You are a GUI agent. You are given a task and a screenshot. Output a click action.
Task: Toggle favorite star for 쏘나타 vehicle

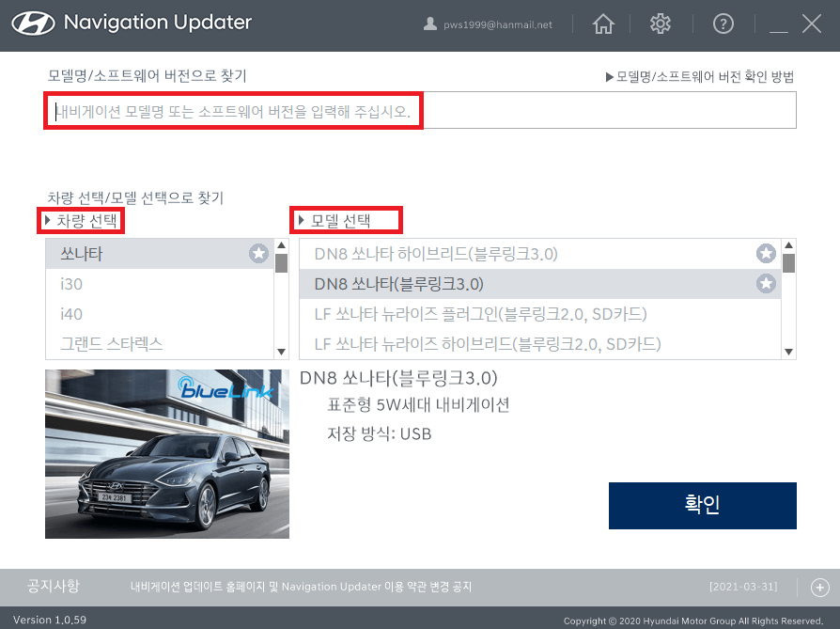click(258, 253)
